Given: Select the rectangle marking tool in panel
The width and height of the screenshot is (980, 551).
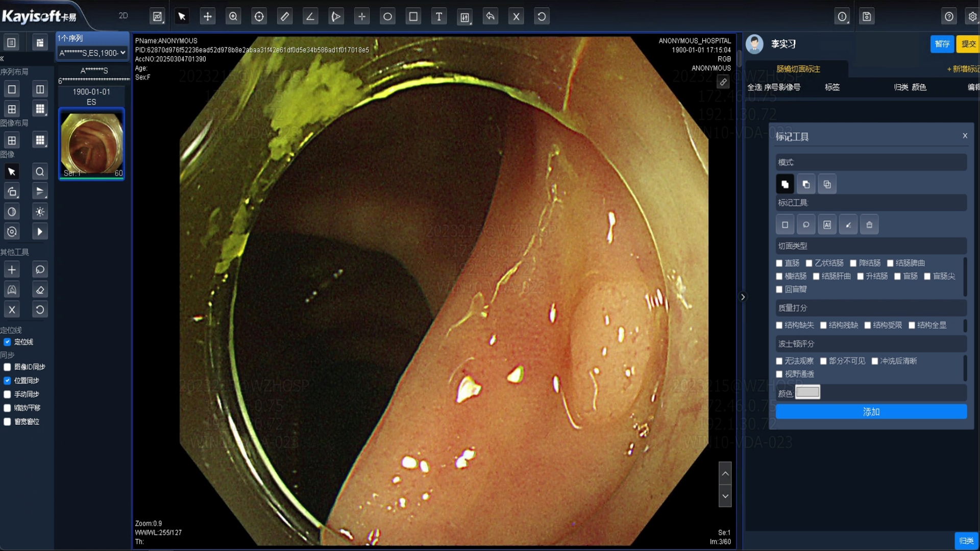Looking at the screenshot, I should tap(785, 224).
